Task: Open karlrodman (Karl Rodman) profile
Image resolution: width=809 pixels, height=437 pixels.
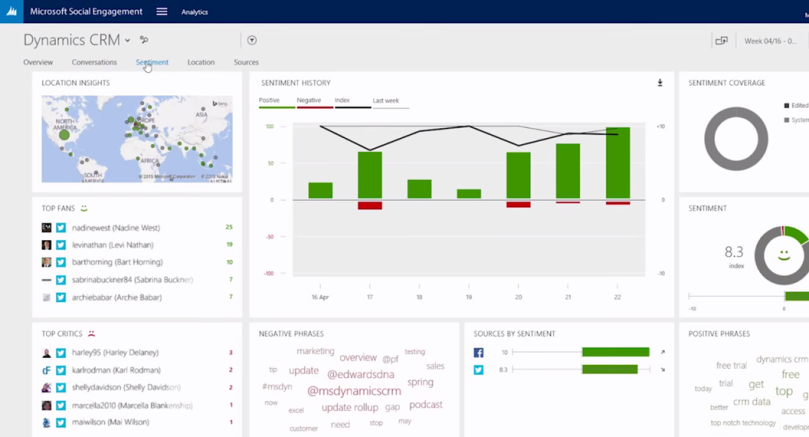Action: click(x=116, y=370)
